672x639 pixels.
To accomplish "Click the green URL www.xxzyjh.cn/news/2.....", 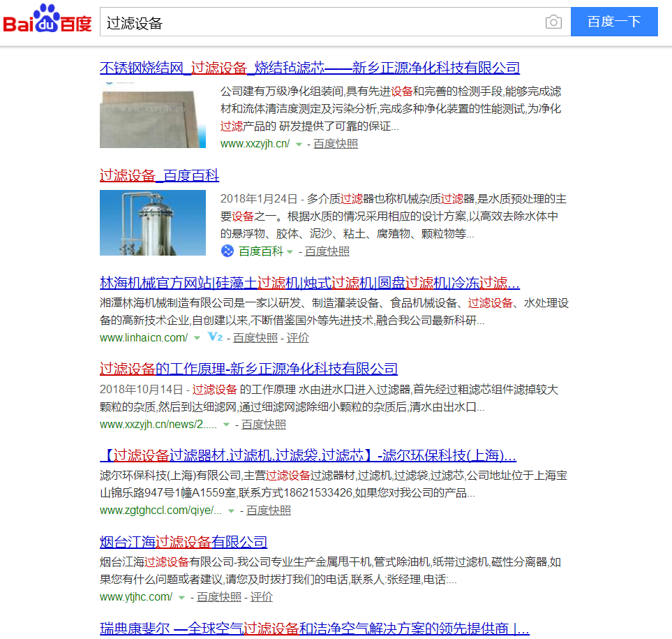I will (x=158, y=424).
